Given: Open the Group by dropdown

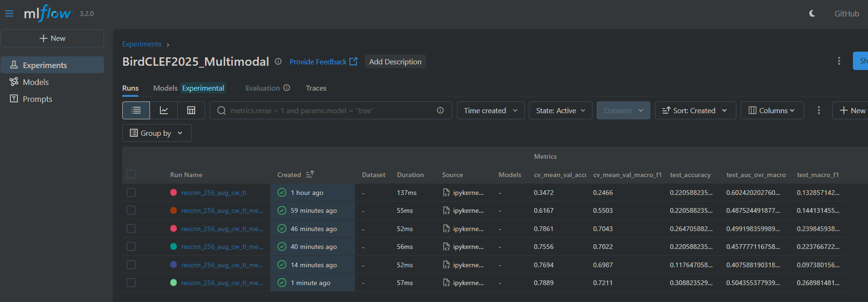Looking at the screenshot, I should coord(157,133).
